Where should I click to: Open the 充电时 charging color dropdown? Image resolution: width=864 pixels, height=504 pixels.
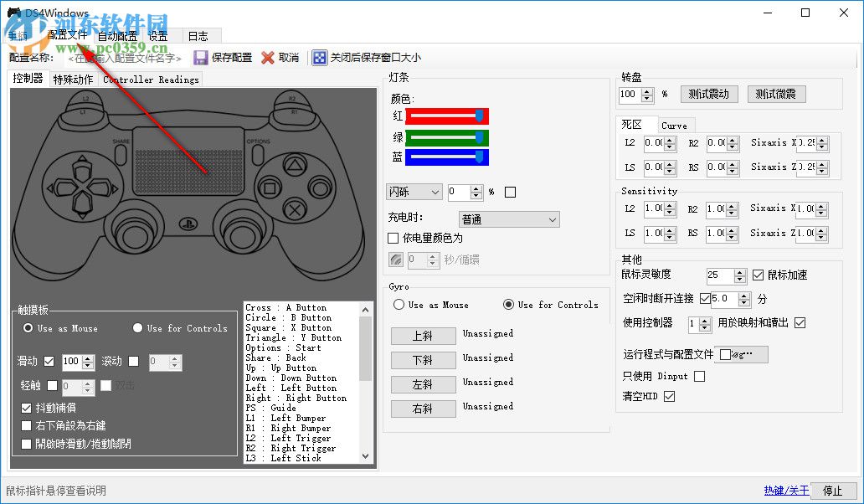pyautogui.click(x=508, y=219)
